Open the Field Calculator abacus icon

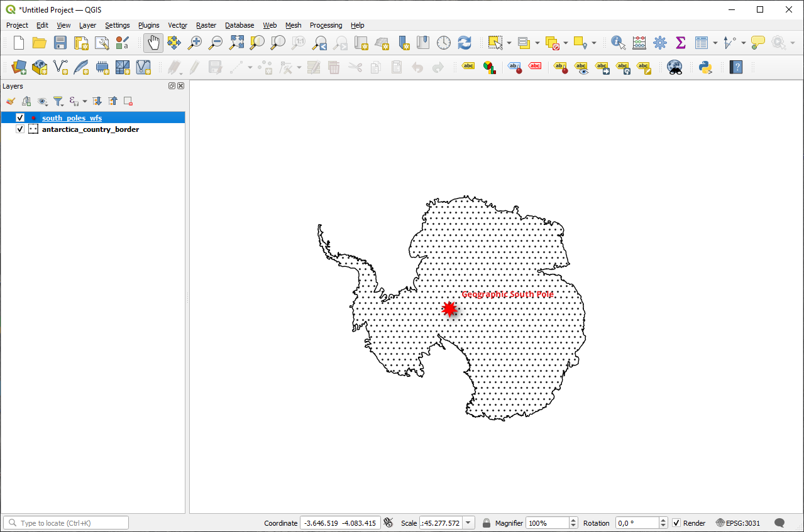[639, 43]
